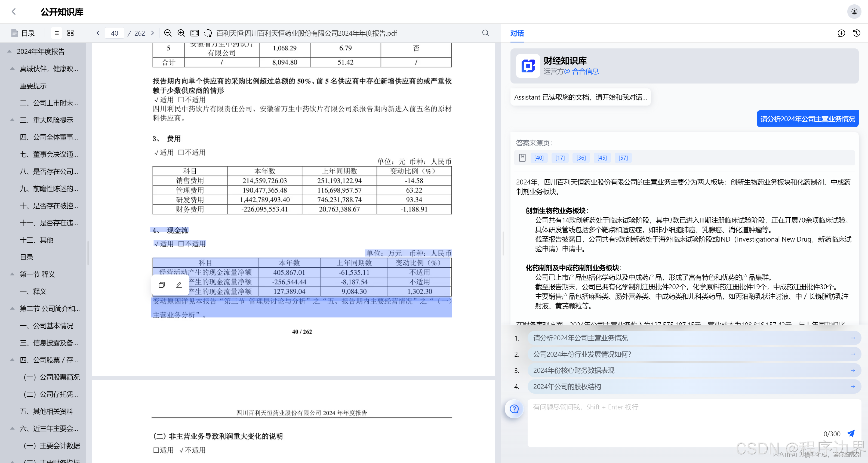Image resolution: width=868 pixels, height=463 pixels.
Task: Start a new conversation with the plus icon
Action: [841, 33]
